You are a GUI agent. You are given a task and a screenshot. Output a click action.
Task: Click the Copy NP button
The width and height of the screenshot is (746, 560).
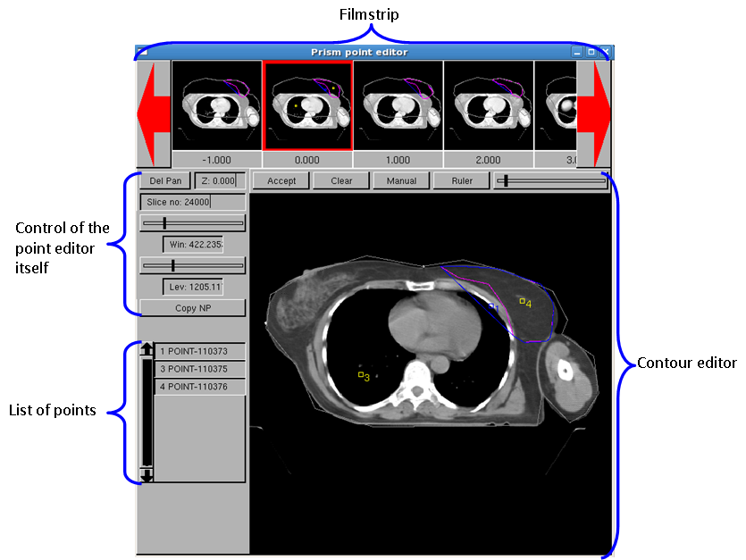(x=192, y=308)
